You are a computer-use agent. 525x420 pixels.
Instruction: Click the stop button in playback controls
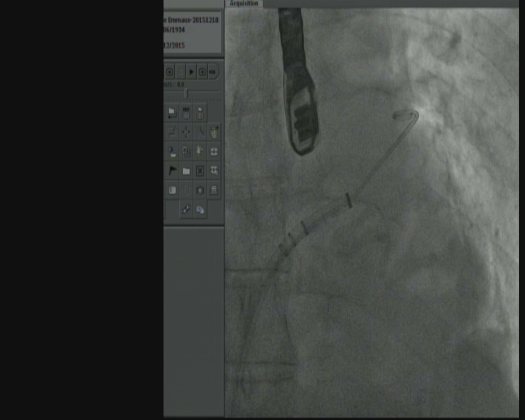coord(180,71)
